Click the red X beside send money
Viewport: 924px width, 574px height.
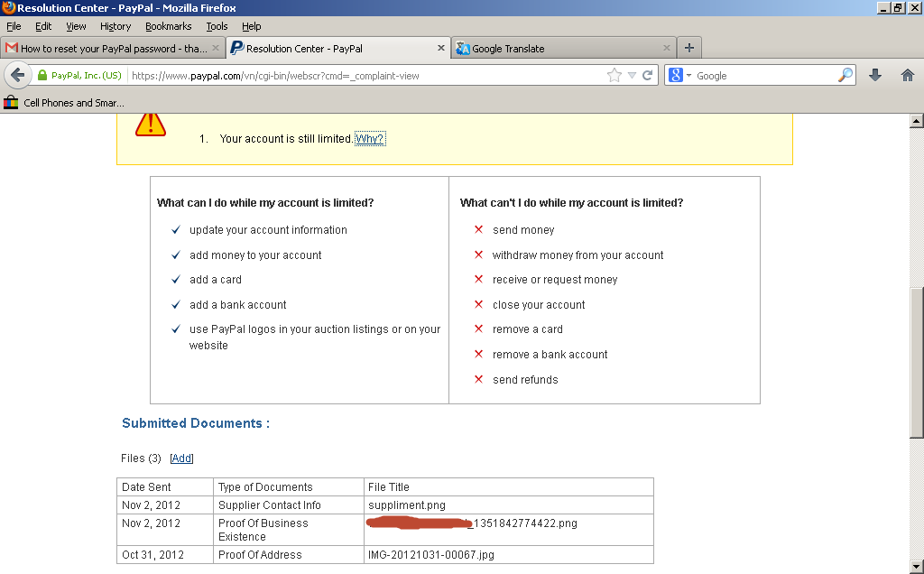[478, 229]
